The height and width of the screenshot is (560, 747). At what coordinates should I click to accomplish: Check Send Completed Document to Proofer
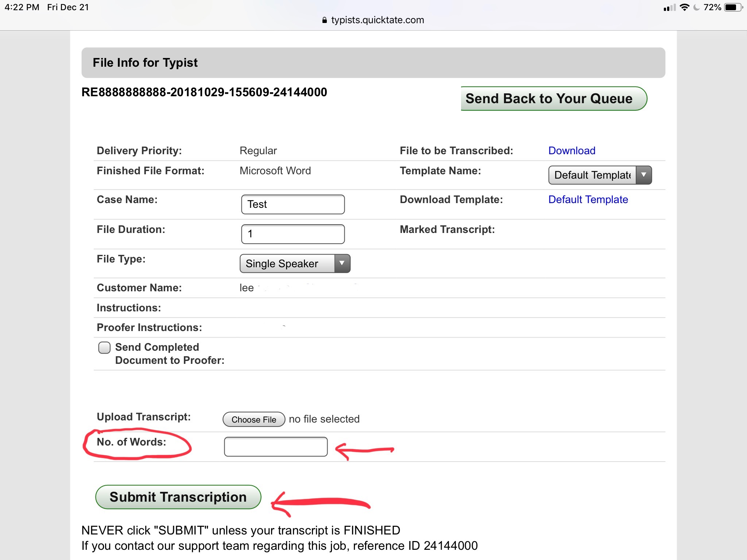[104, 347]
